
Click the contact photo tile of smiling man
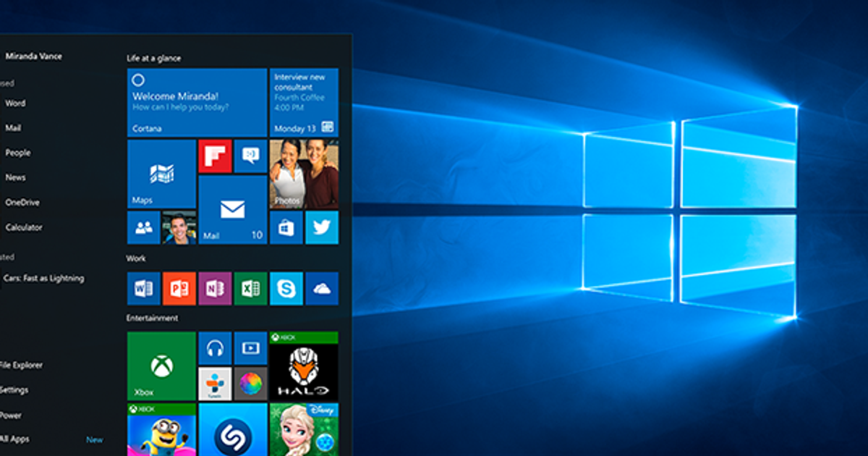(179, 227)
